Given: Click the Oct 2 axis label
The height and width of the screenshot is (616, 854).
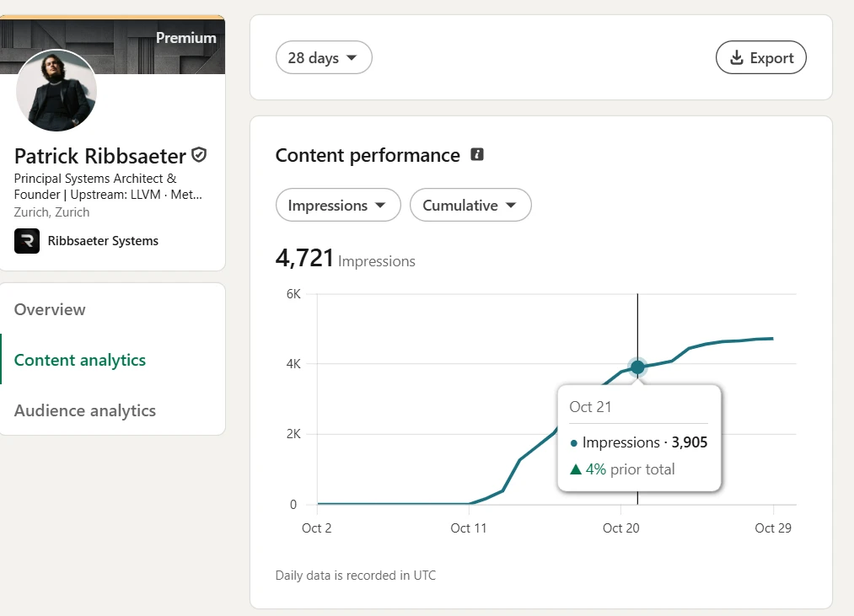Looking at the screenshot, I should (316, 528).
